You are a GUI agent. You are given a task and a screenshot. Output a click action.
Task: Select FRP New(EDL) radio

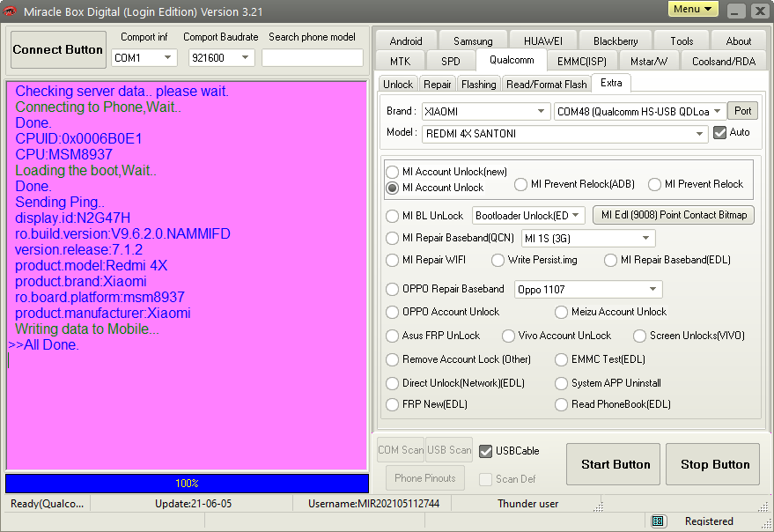[393, 404]
